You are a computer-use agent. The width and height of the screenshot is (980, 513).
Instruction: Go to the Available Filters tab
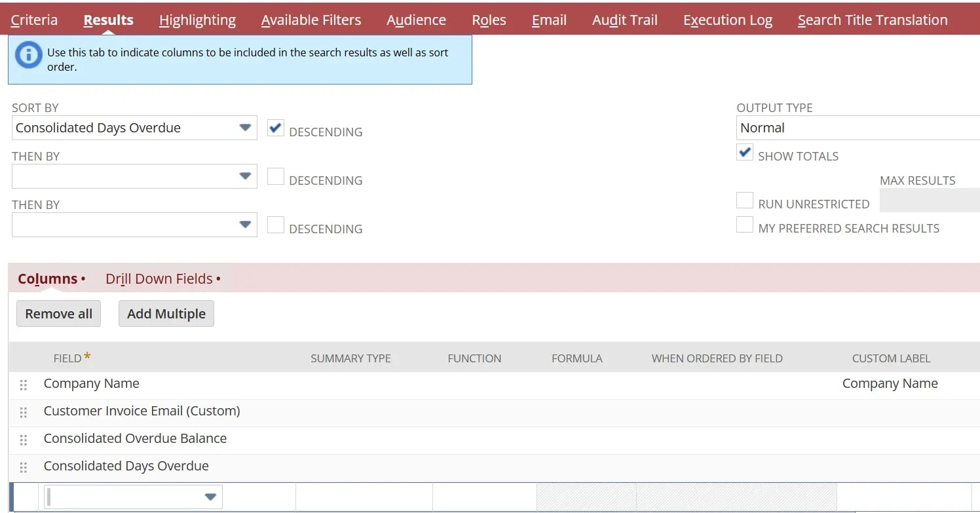pyautogui.click(x=311, y=20)
